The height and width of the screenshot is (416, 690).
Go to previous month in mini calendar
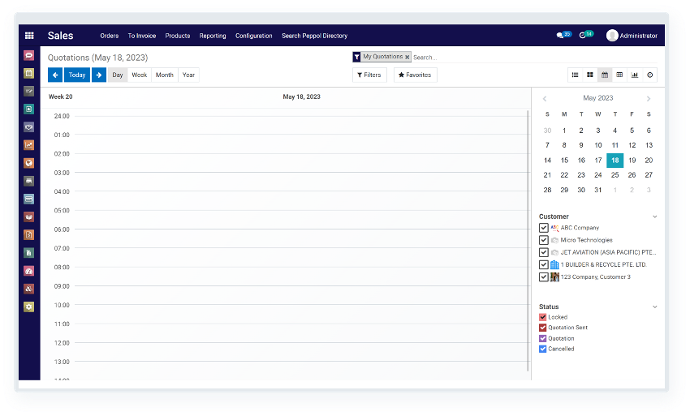point(545,99)
